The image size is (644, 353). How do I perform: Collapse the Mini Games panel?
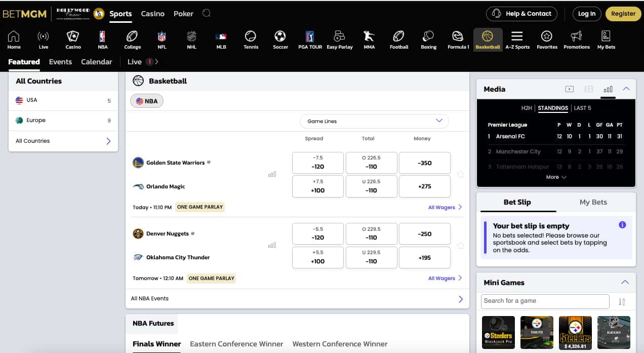[x=625, y=283]
